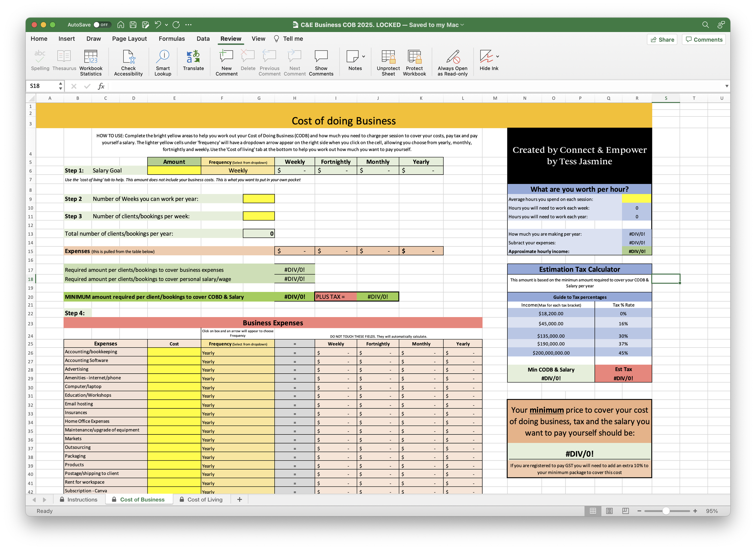
Task: Open the Thesaurus tool
Action: point(64,61)
